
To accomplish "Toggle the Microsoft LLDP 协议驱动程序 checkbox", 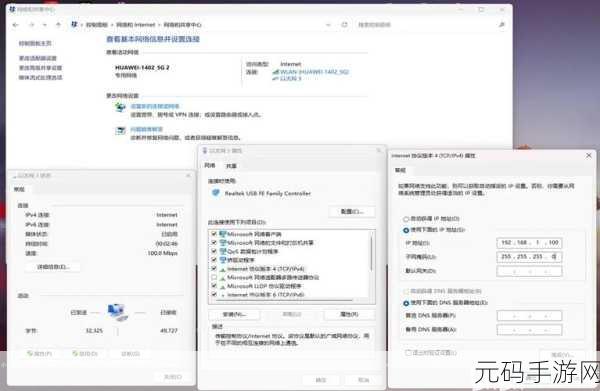I will [214, 286].
